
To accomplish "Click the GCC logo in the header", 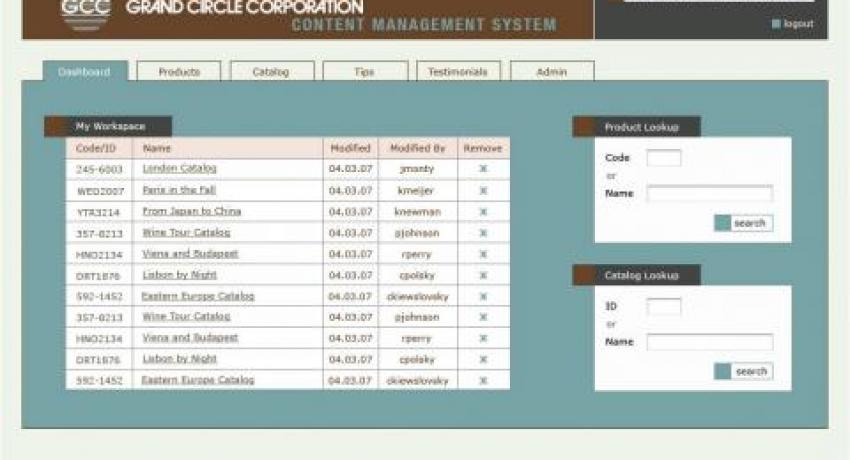I will pos(86,14).
